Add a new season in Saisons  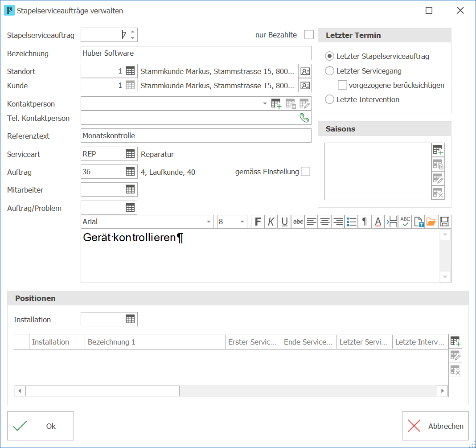pyautogui.click(x=438, y=150)
